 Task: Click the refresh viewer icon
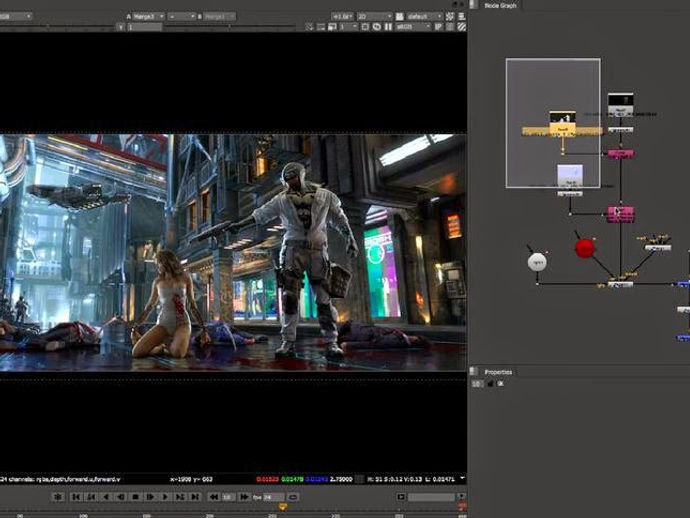coord(377,27)
